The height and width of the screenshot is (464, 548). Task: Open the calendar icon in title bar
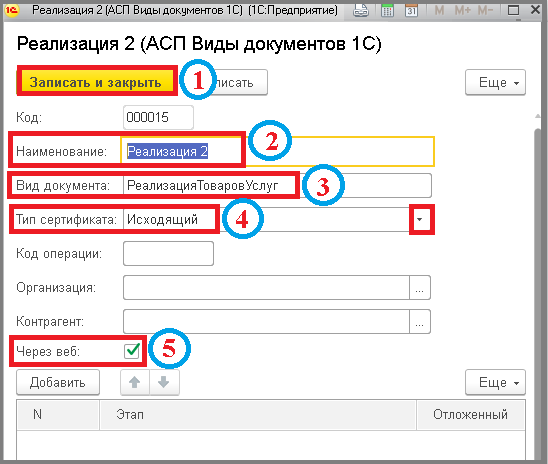pyautogui.click(x=411, y=10)
